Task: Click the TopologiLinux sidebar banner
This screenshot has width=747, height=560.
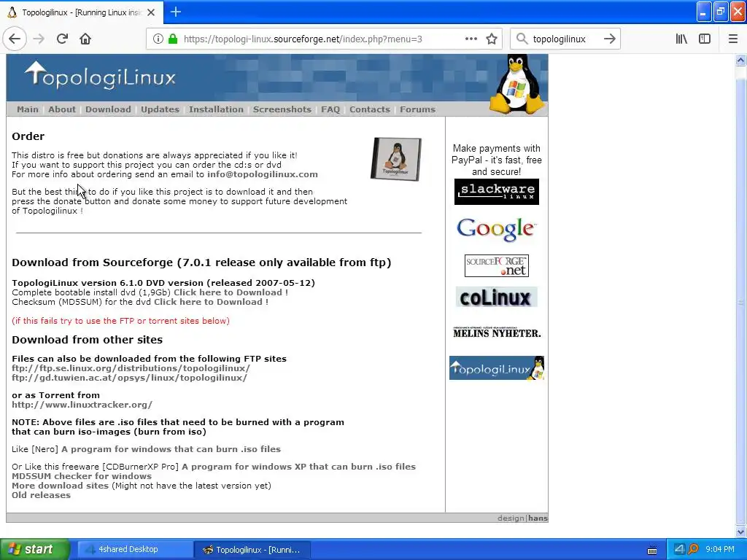Action: pos(496,368)
